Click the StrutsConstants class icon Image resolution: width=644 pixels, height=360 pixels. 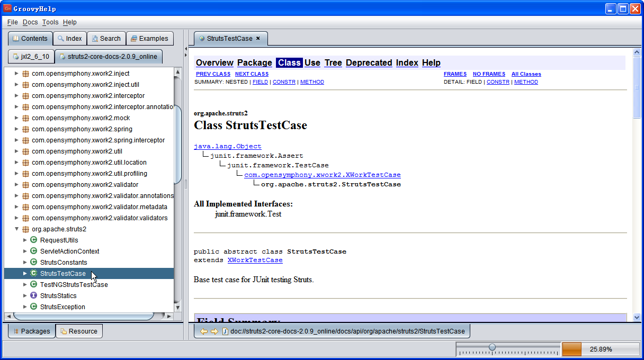tap(33, 263)
